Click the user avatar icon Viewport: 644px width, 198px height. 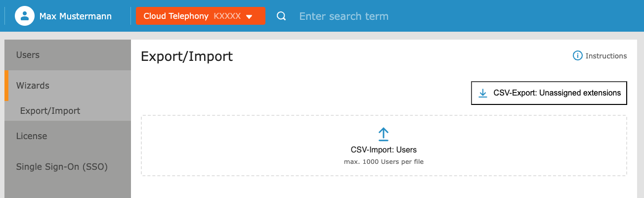pyautogui.click(x=24, y=16)
